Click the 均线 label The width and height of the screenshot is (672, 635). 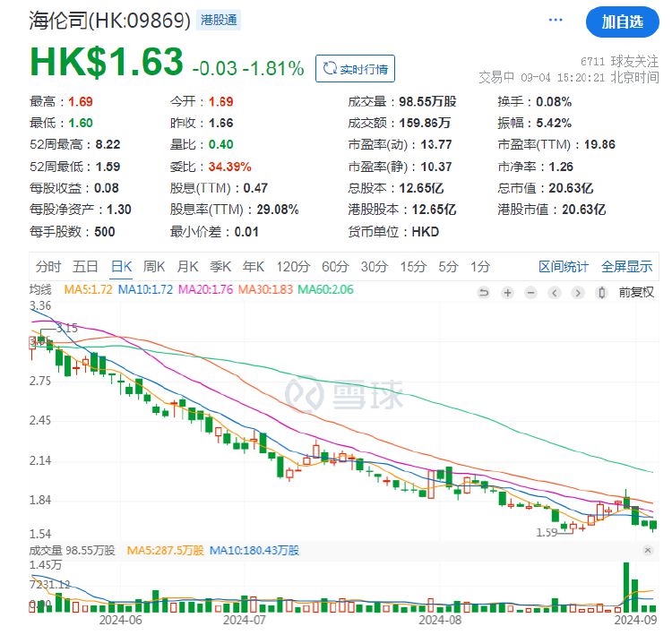tap(40, 289)
